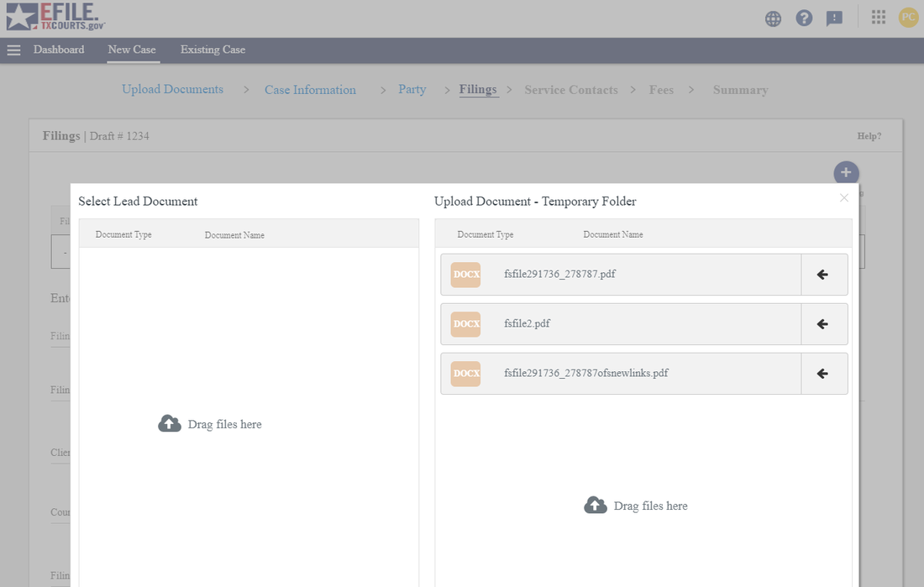The image size is (924, 587).
Task: Click the EFILE TXCourts.gov logo
Action: 56,18
